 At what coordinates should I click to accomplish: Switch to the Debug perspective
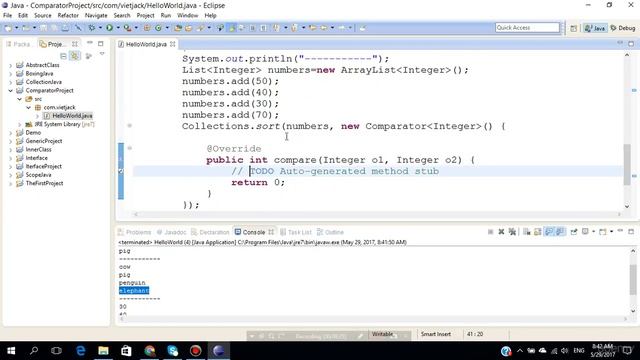pos(623,28)
